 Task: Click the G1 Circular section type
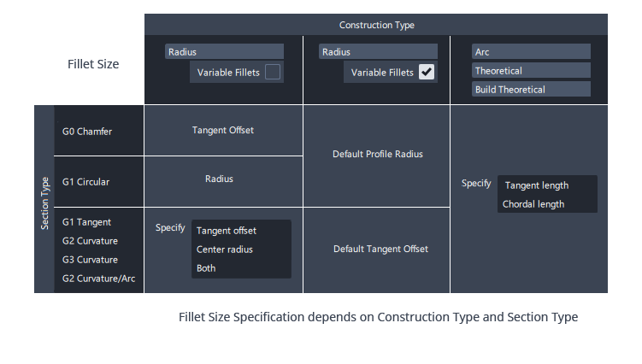(x=85, y=182)
